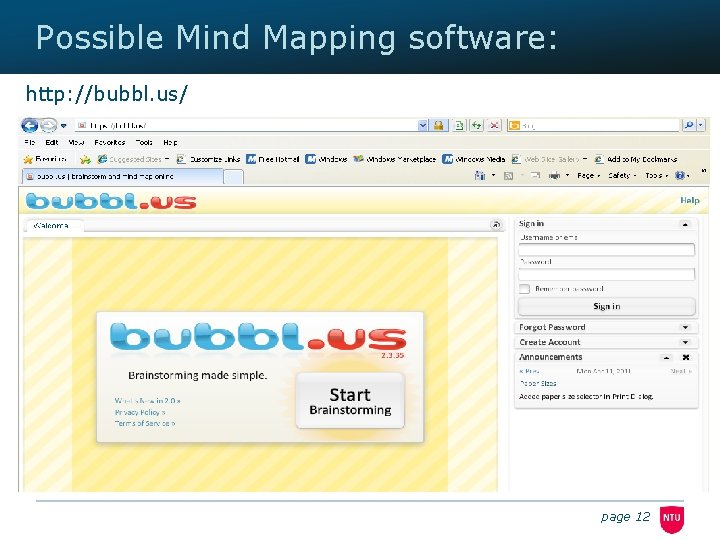Click the red Stop loading icon

(494, 125)
